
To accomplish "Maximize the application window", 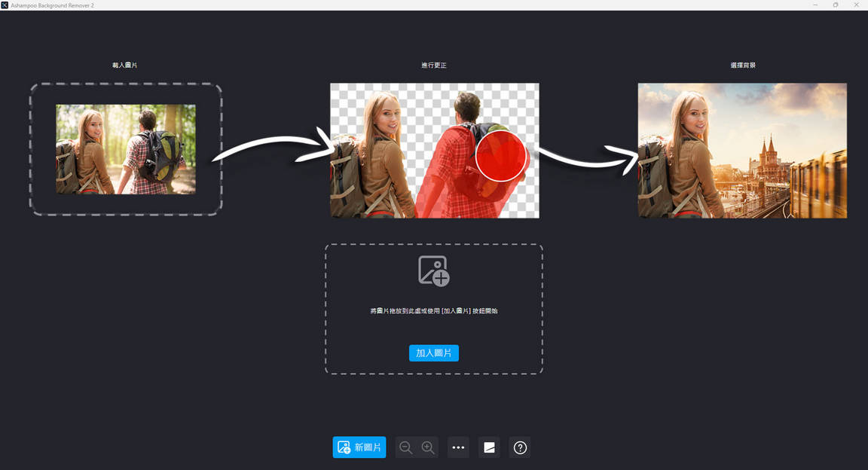I will pos(836,5).
